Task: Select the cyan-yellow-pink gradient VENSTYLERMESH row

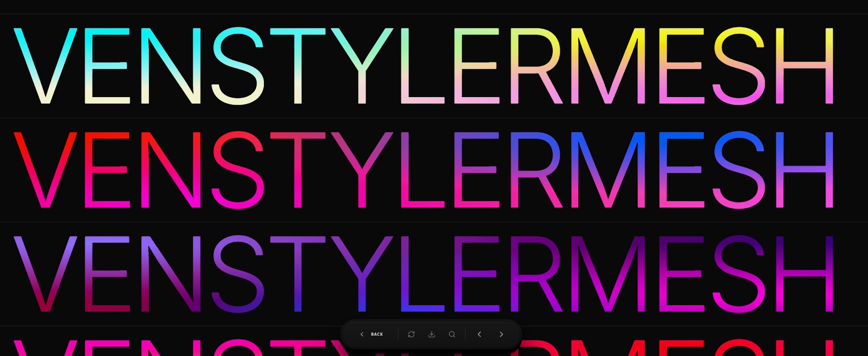Action: pyautogui.click(x=434, y=66)
